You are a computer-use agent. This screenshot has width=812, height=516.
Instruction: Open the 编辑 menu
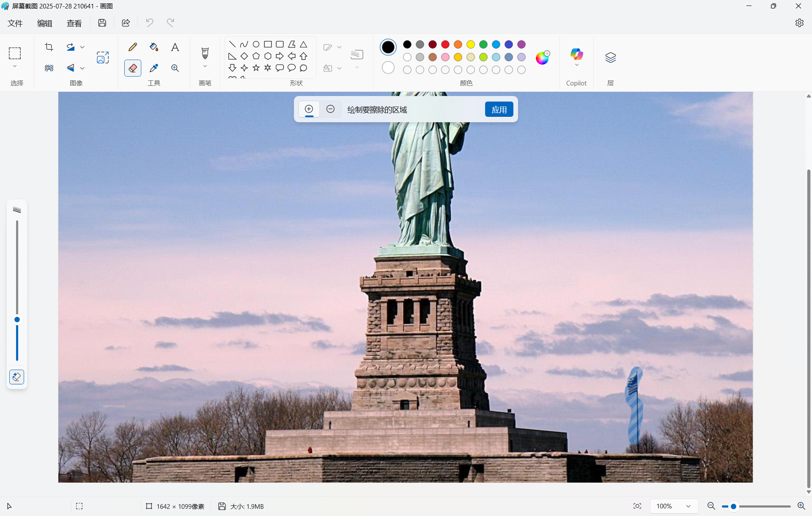coord(44,23)
